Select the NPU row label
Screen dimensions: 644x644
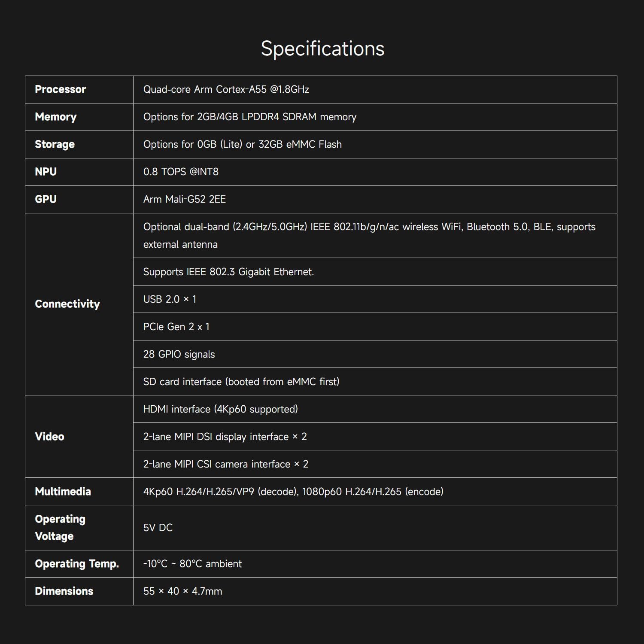[46, 172]
